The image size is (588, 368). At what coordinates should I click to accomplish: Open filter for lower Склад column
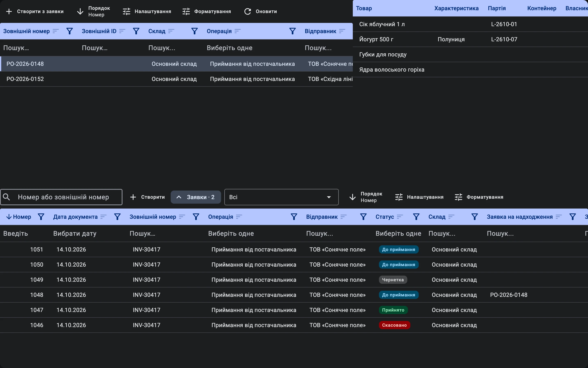pos(474,217)
